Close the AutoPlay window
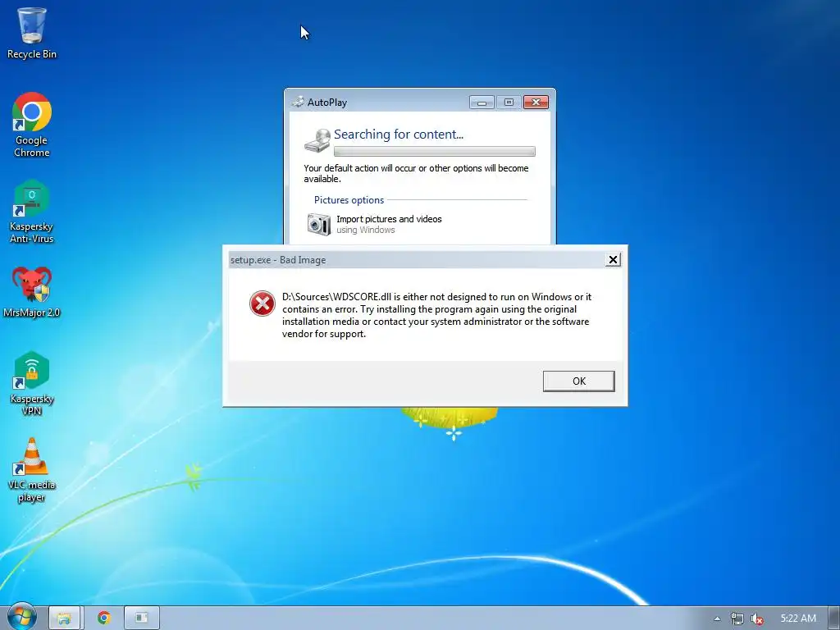The height and width of the screenshot is (630, 840). (x=536, y=103)
